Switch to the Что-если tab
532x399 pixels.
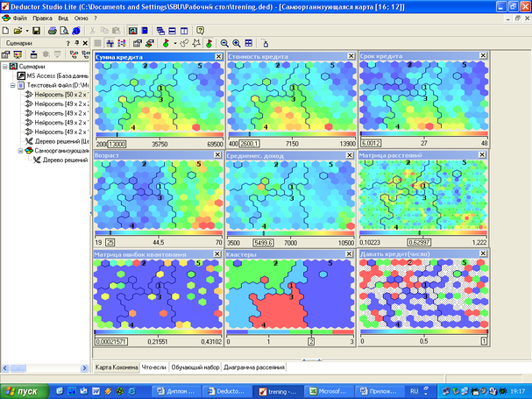153,366
